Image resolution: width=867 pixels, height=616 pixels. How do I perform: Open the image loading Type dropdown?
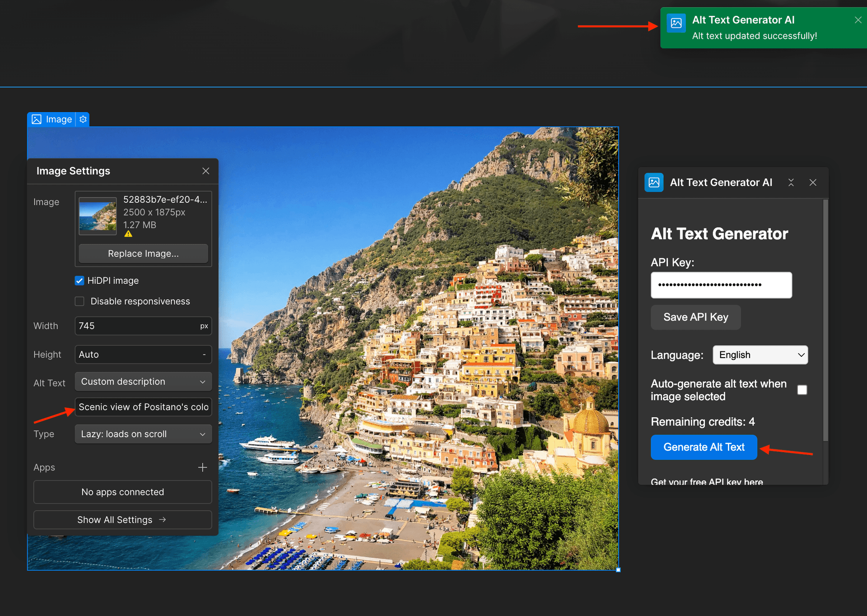tap(143, 434)
